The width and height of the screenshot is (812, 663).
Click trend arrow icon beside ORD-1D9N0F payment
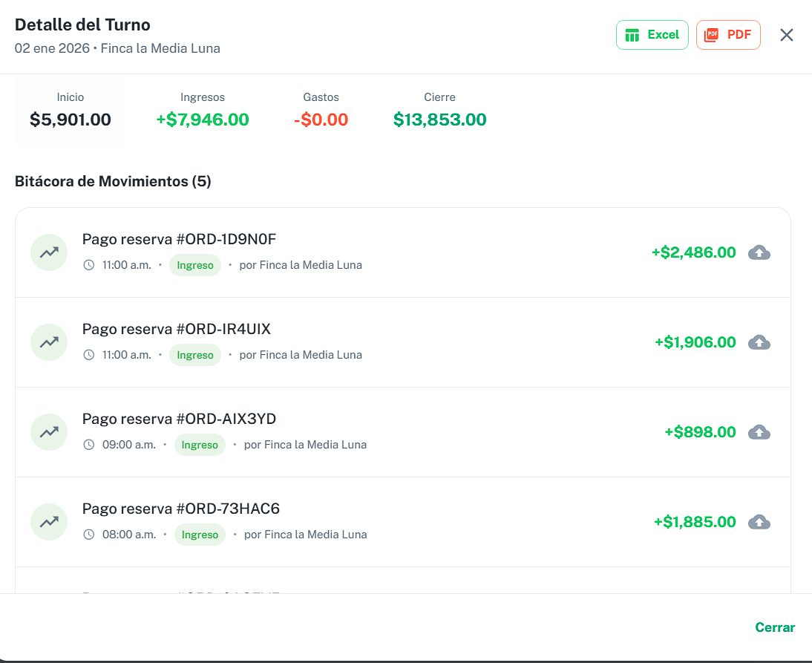click(49, 252)
